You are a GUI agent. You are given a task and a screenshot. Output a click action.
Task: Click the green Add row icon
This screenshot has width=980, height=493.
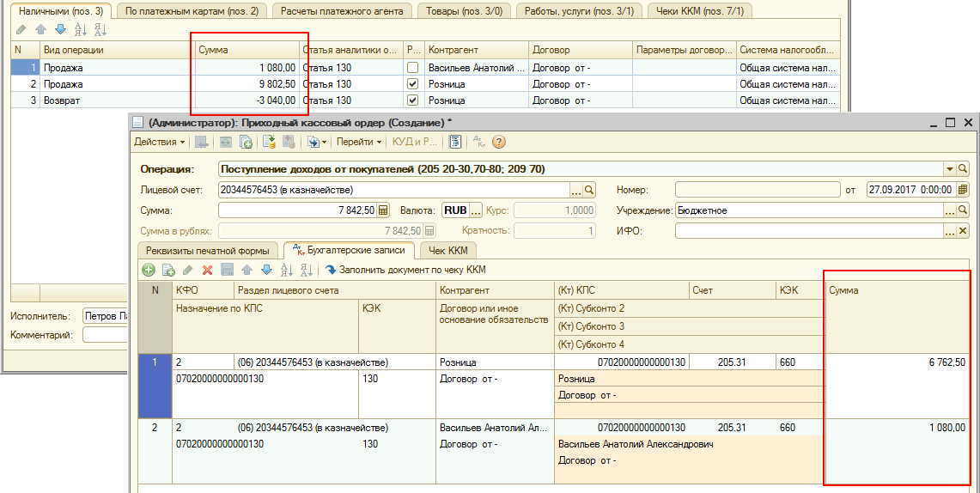[149, 270]
